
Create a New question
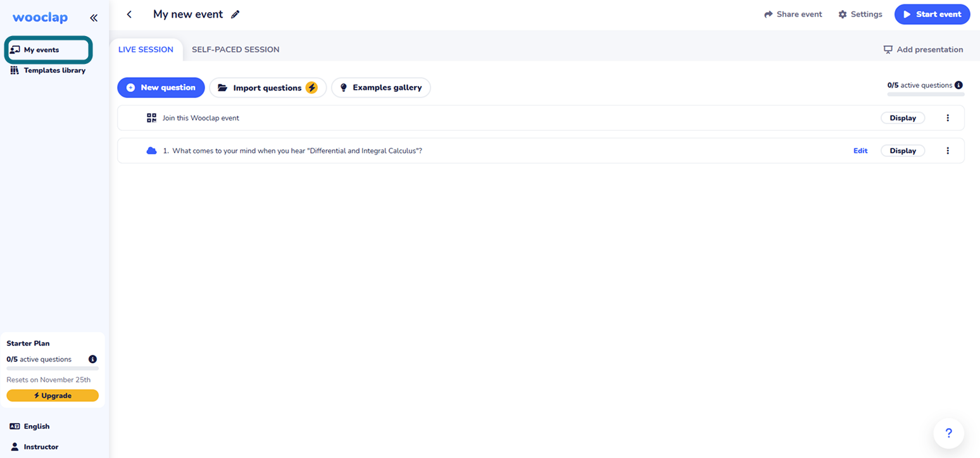tap(161, 87)
